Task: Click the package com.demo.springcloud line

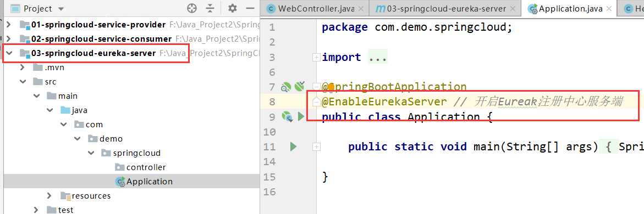Action: tap(417, 27)
